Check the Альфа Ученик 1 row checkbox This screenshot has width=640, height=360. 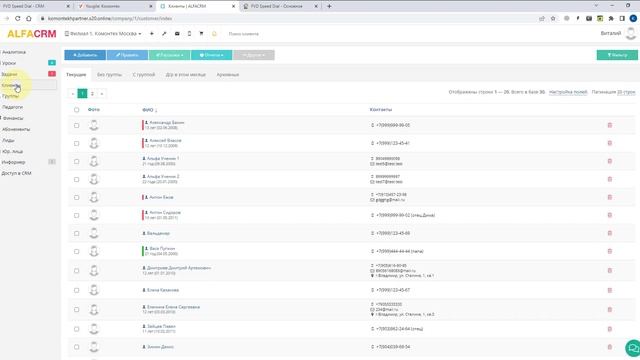tap(76, 161)
